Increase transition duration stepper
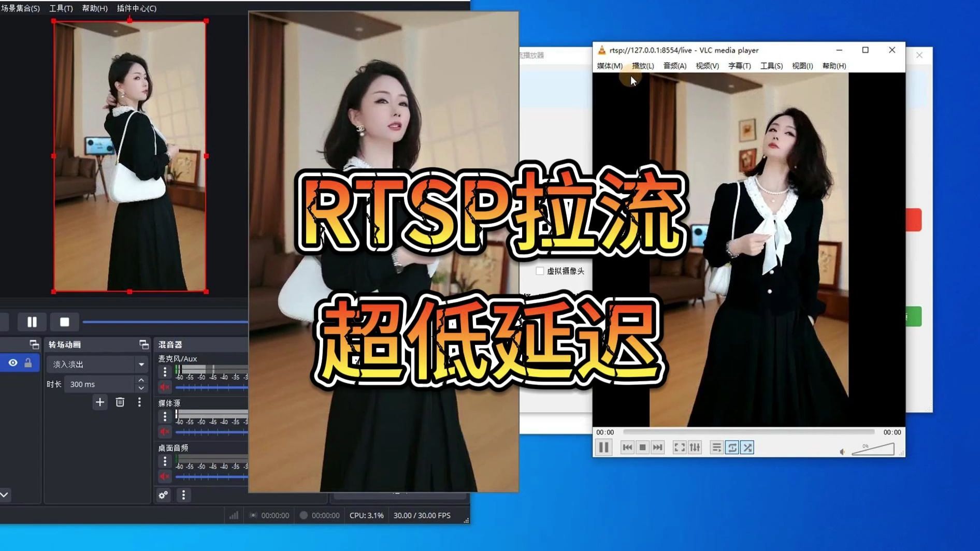Viewport: 980px width, 551px height. (141, 380)
